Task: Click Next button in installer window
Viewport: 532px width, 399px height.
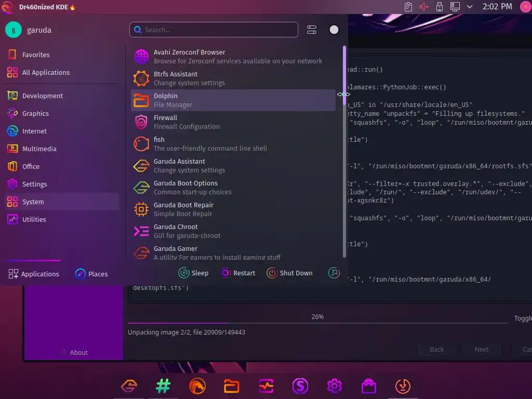Action: 482,349
